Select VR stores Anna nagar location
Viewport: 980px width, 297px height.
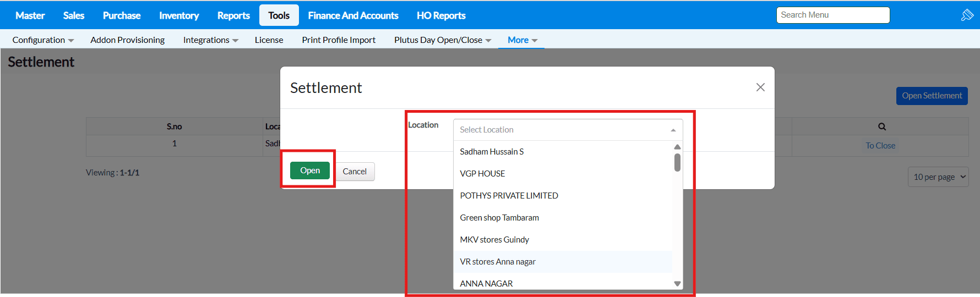coord(498,262)
